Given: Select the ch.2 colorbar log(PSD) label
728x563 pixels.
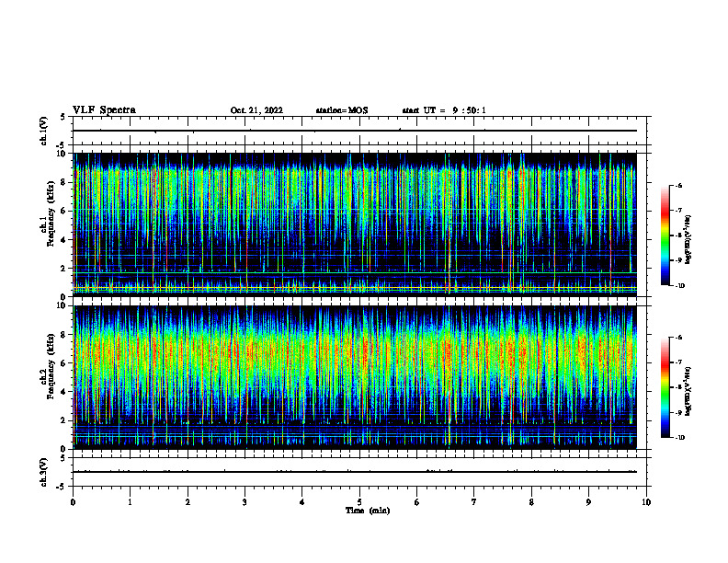Looking at the screenshot, I should (x=688, y=392).
